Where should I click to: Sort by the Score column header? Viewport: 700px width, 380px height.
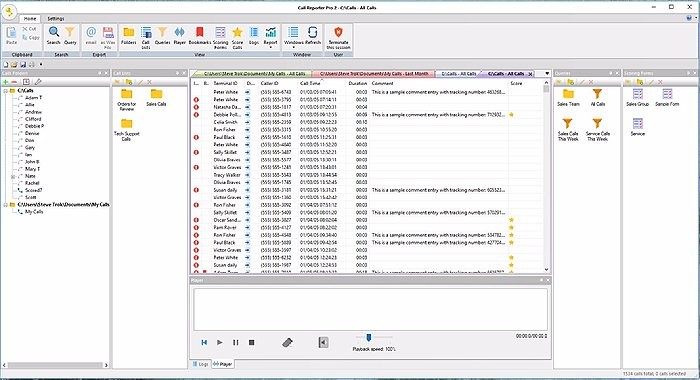525,83
